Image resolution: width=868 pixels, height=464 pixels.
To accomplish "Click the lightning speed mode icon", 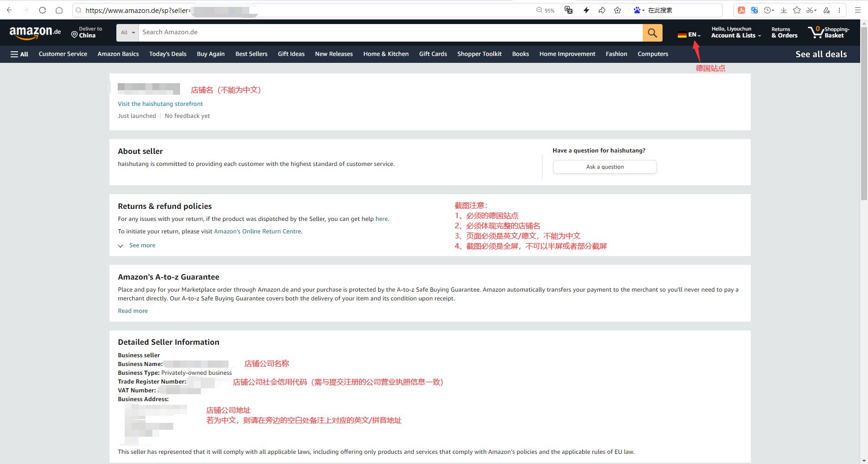I will point(586,10).
